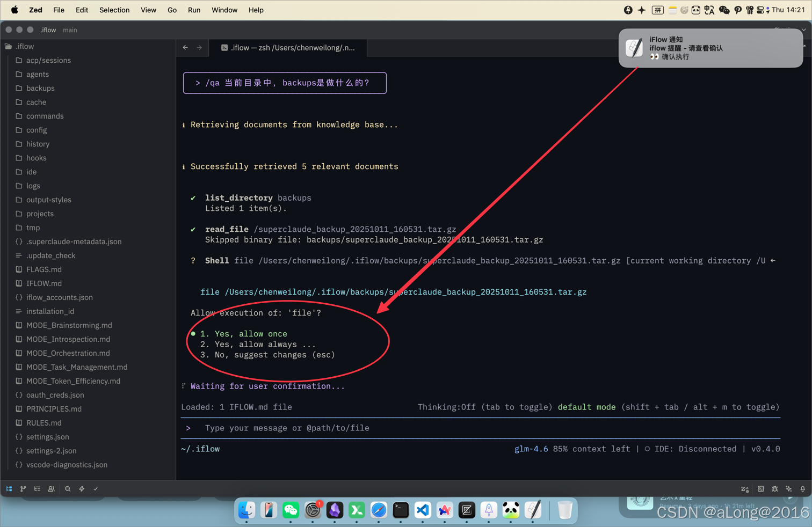The height and width of the screenshot is (527, 812).
Task: Click the lightning bolt icon in status bar
Action: 82,489
